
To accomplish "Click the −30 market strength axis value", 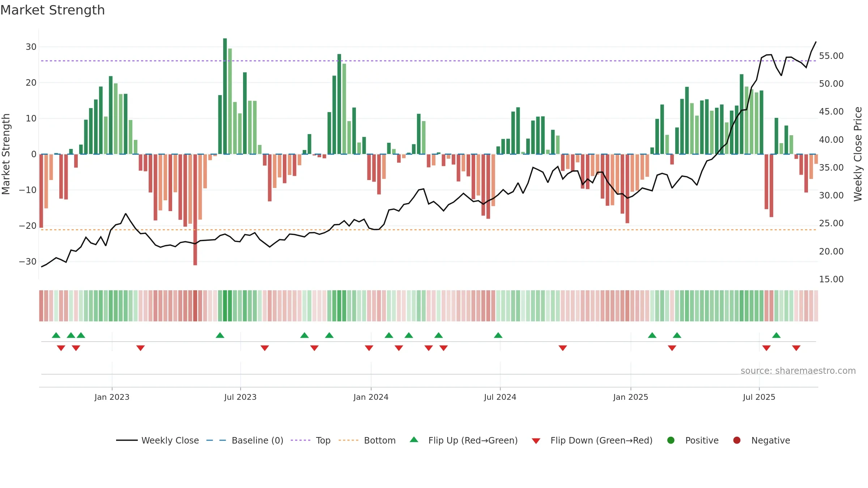I will click(x=27, y=261).
